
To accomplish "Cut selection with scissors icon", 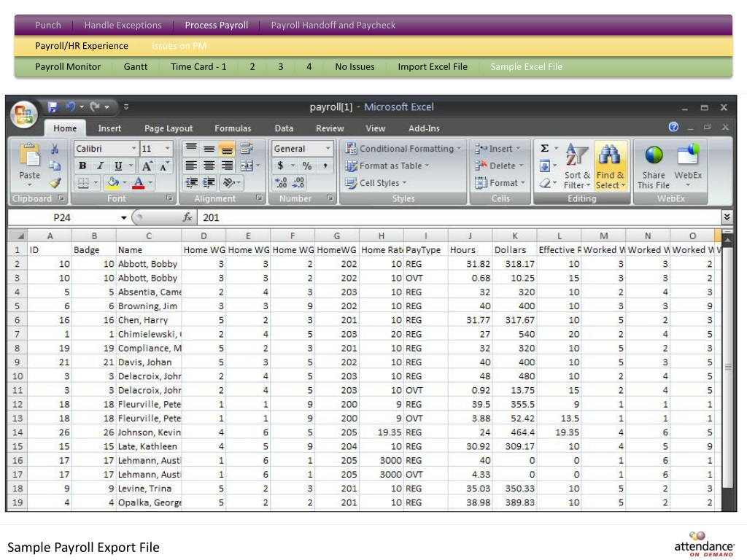I will tap(55, 149).
